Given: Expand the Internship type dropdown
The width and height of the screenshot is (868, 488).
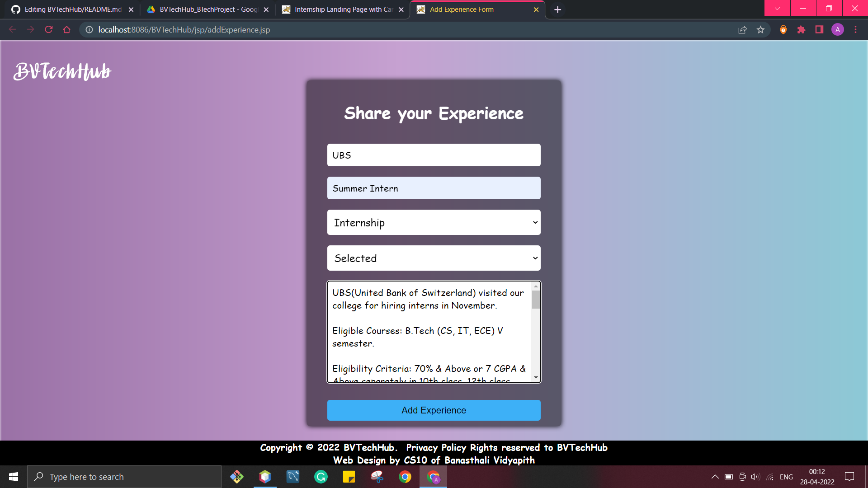Looking at the screenshot, I should click(x=434, y=222).
